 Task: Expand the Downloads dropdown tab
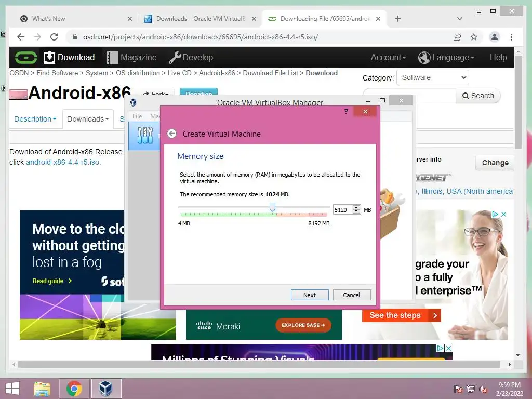[88, 119]
